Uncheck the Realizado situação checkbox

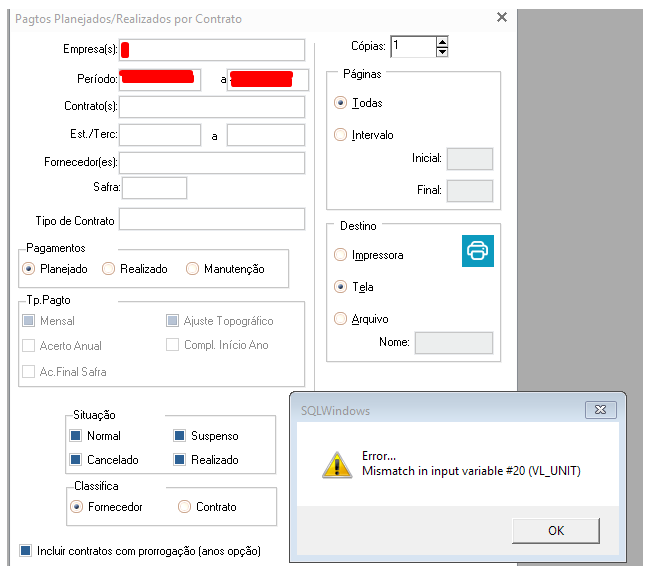[179, 460]
